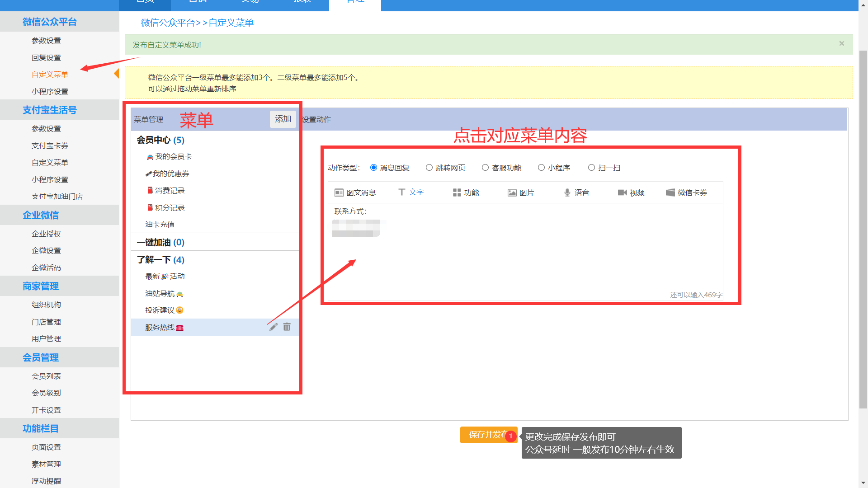Click the trash delete icon on 服务热线

287,327
